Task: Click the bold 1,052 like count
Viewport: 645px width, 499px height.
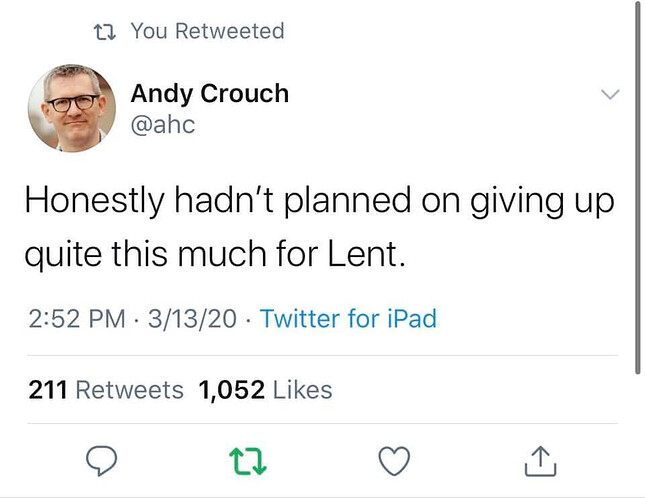Action: [232, 390]
